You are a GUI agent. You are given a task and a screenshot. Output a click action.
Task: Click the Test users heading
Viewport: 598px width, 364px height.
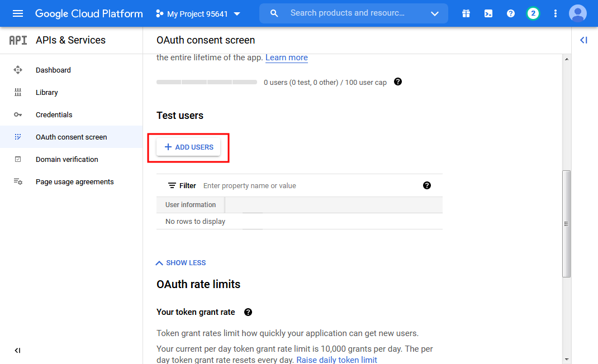pyautogui.click(x=180, y=116)
